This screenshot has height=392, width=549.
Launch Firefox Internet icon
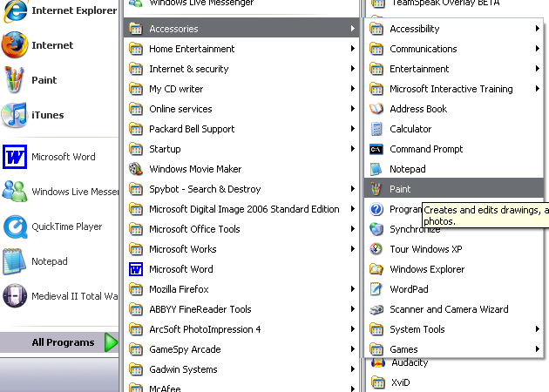coord(15,44)
